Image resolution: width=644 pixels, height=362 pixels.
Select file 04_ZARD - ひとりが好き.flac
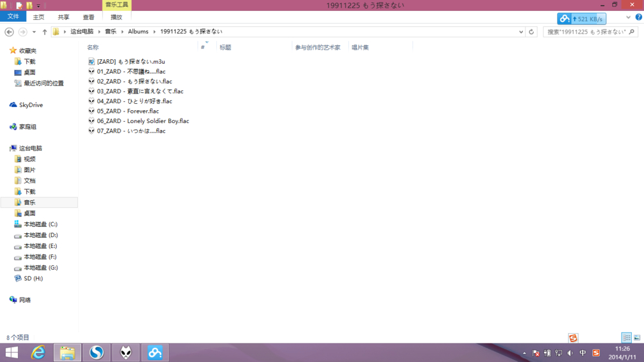click(x=135, y=101)
